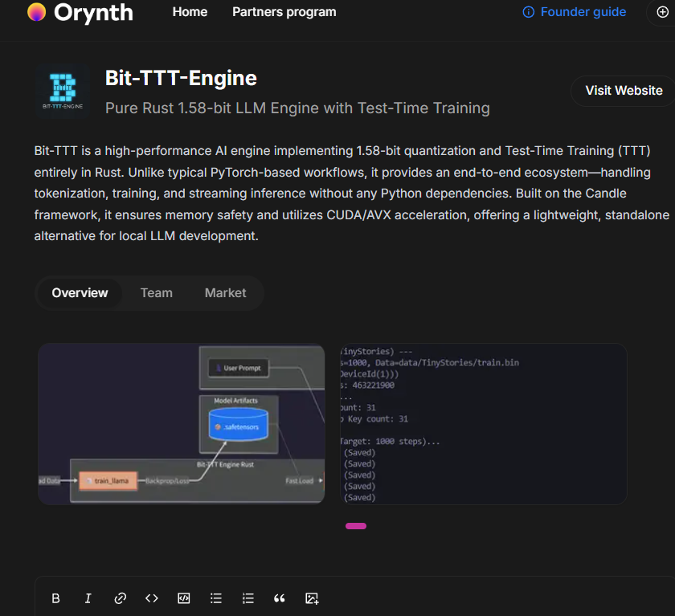
Task: Add an image with the image icon
Action: pos(312,598)
